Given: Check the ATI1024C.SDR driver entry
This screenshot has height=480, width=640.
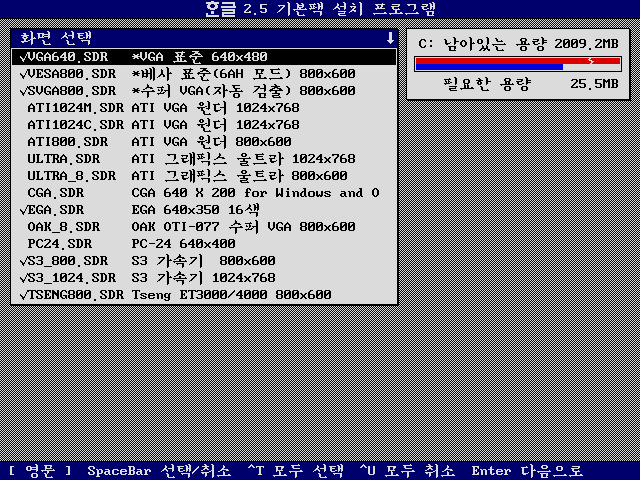Looking at the screenshot, I should click(204, 125).
